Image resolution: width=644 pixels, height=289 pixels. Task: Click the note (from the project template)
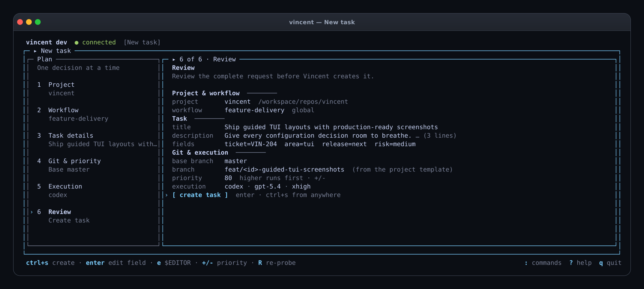(402, 169)
